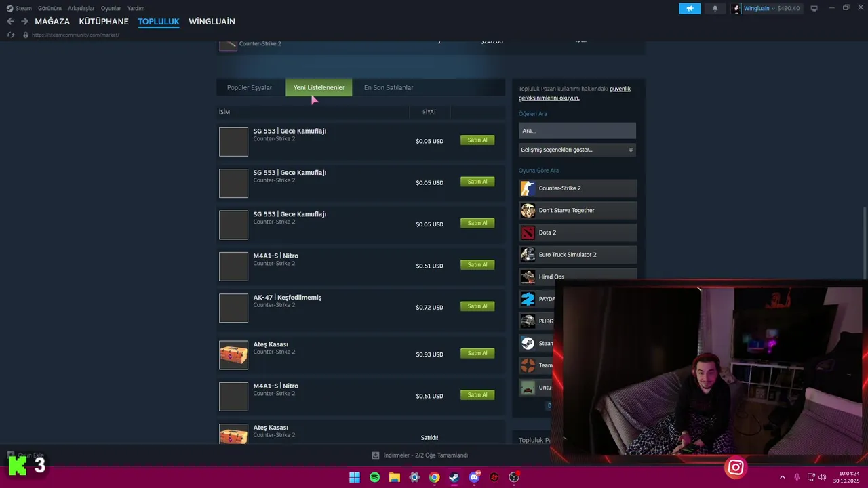Select the Yeni Listelenenler tab
868x488 pixels.
(319, 87)
